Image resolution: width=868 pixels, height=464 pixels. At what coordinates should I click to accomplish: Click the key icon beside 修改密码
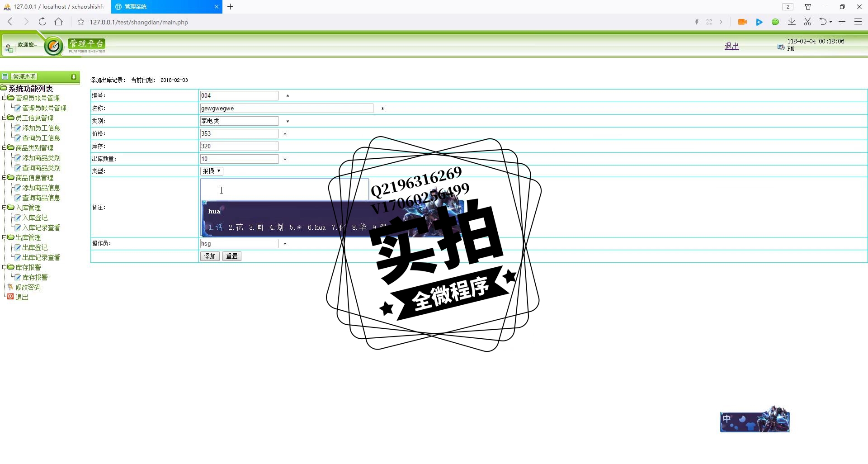10,287
